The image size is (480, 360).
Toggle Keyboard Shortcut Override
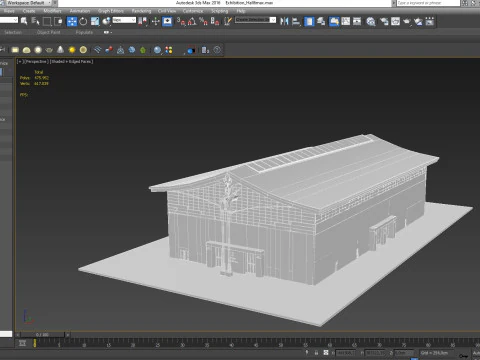[x=167, y=21]
